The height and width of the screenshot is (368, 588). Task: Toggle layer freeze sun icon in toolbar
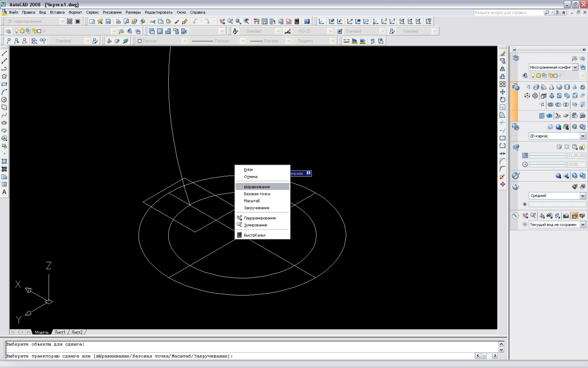click(x=22, y=31)
